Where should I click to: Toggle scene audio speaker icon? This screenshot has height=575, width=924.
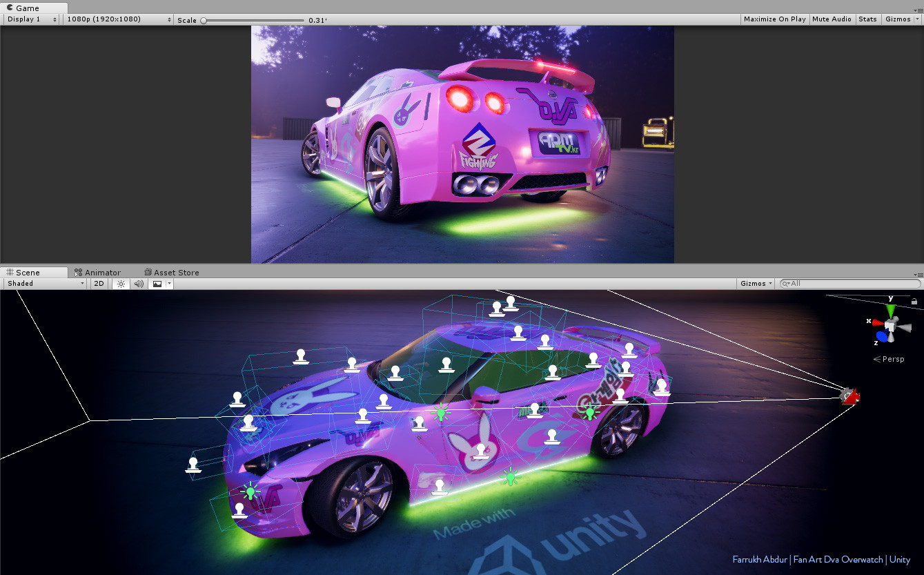(x=139, y=284)
